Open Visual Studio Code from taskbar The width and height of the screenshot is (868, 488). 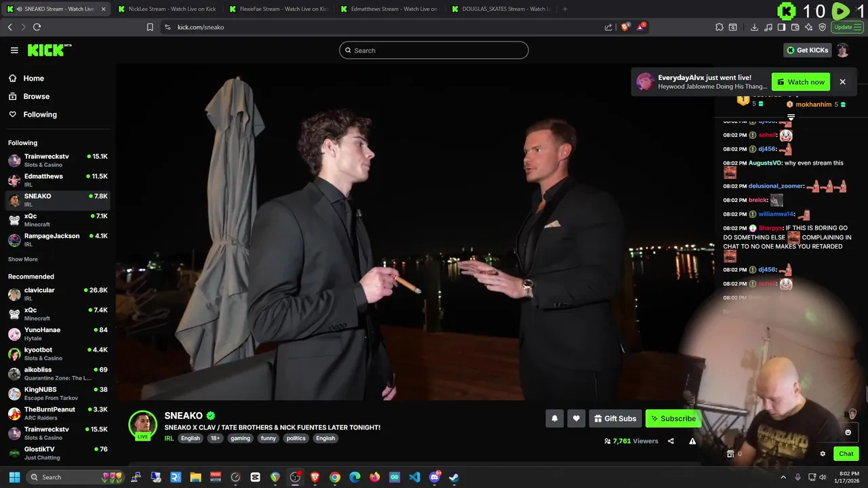[x=414, y=477]
